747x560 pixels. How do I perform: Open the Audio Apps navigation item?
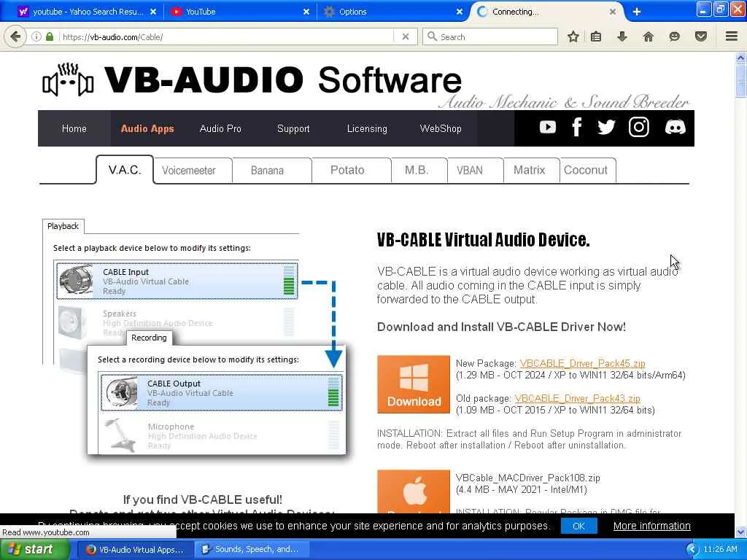[147, 128]
